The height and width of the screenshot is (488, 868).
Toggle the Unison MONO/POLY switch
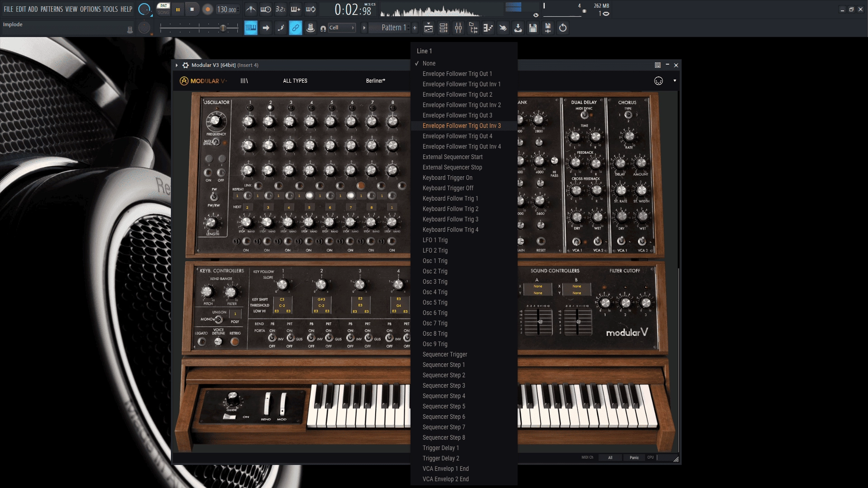click(x=218, y=319)
